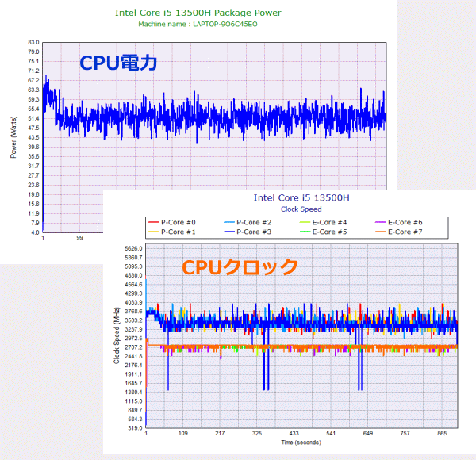Click the E-Core #5 green legend swatch
Viewport: 476px width, 460px height.
[305, 232]
